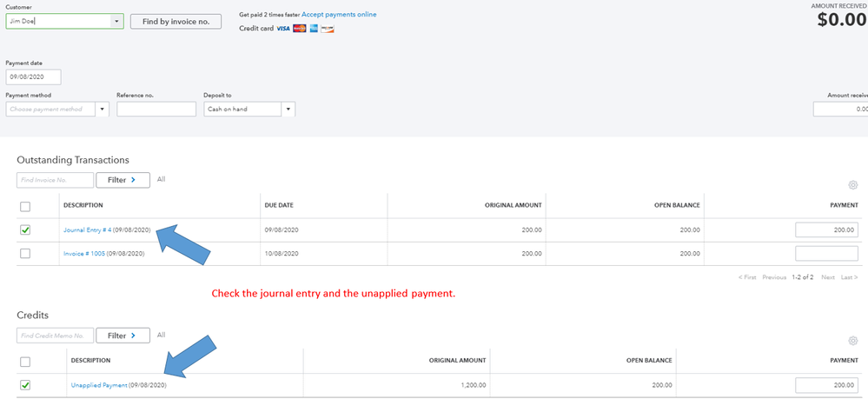868x399 pixels.
Task: Open Invoice # 1005 link
Action: click(84, 253)
